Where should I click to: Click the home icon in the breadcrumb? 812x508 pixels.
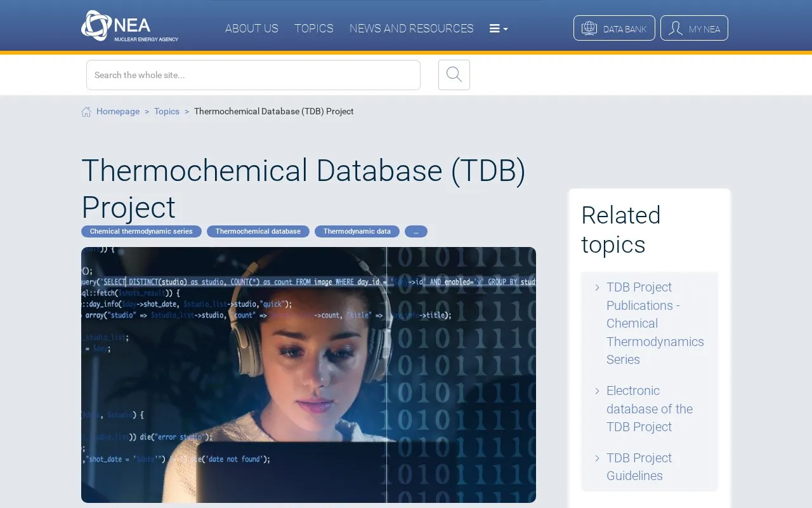click(x=86, y=112)
